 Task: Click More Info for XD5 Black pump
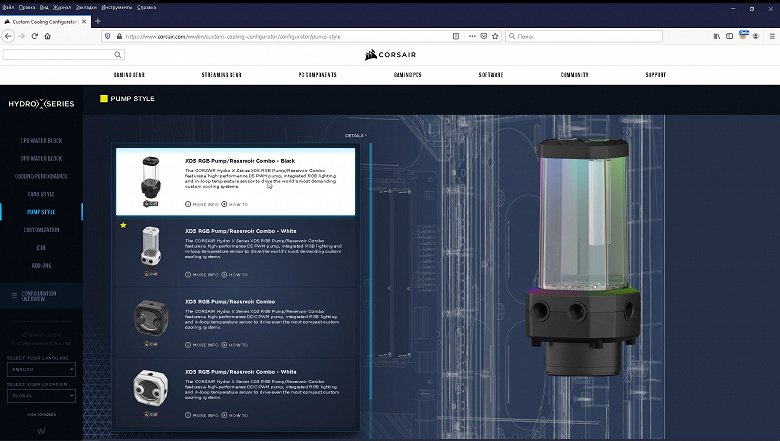(x=201, y=204)
